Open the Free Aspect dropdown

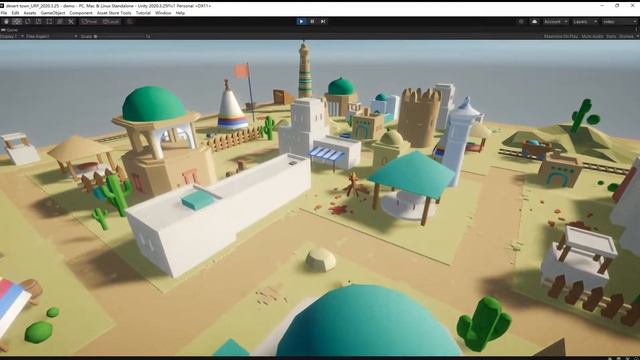[x=51, y=36]
